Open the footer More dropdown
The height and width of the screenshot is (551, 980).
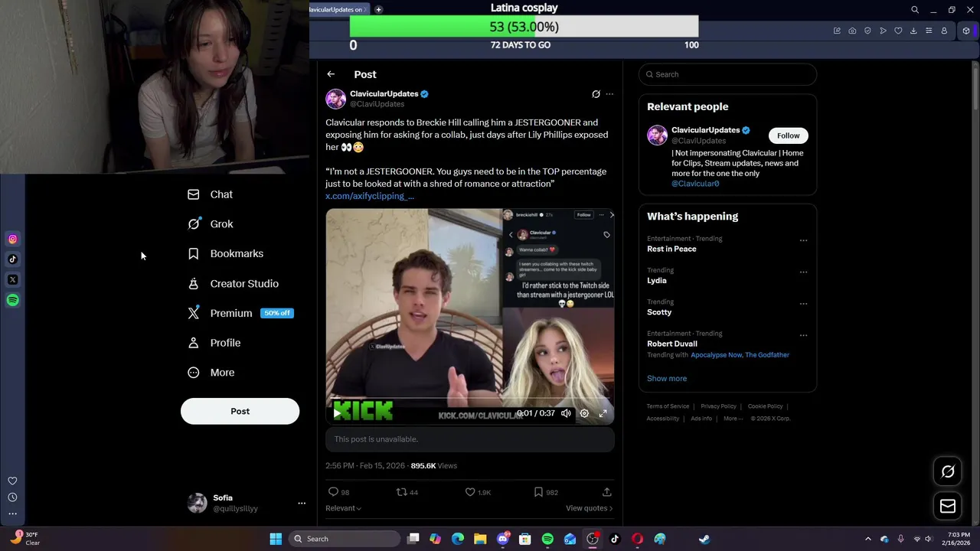733,419
